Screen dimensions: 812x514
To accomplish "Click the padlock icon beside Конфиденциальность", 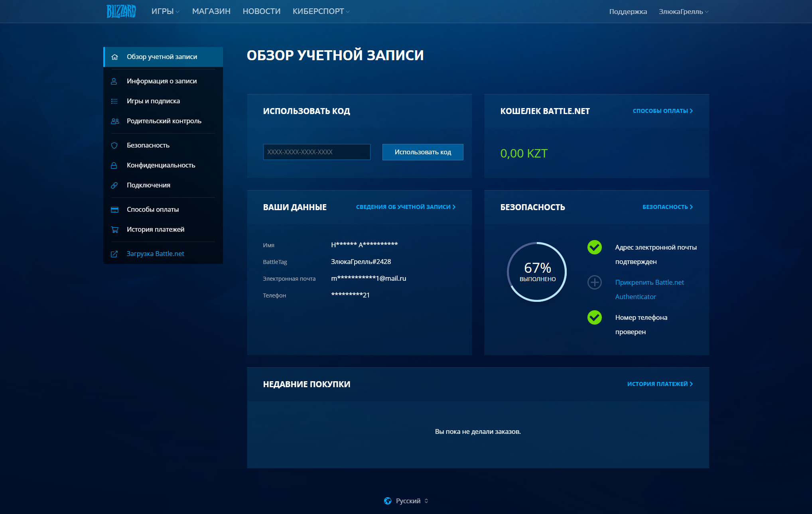I will (114, 165).
